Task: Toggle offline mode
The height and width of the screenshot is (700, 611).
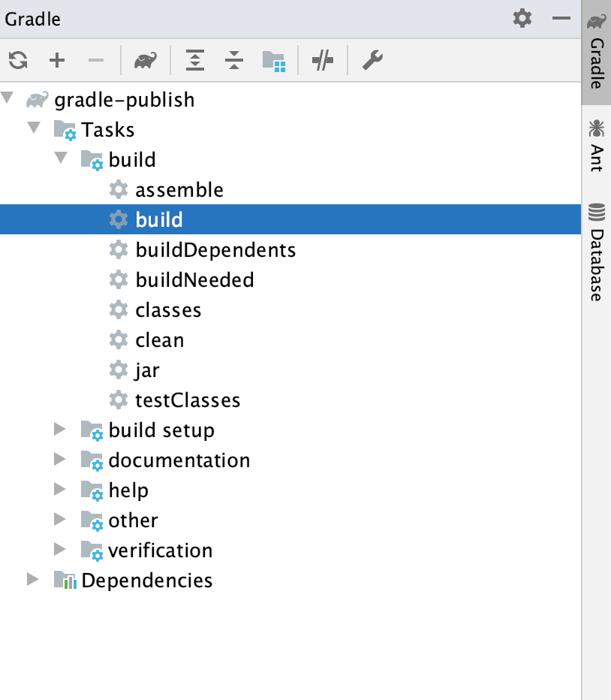Action: (323, 60)
